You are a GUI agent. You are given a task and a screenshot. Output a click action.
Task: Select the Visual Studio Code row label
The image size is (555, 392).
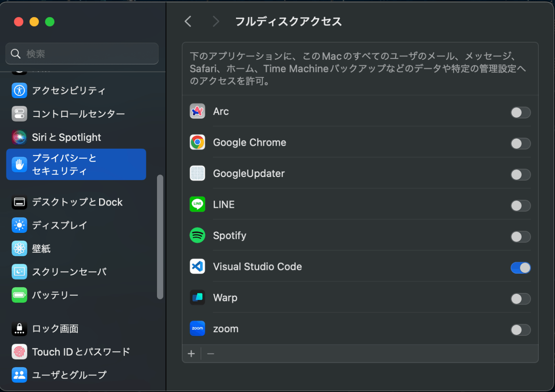[x=258, y=266]
